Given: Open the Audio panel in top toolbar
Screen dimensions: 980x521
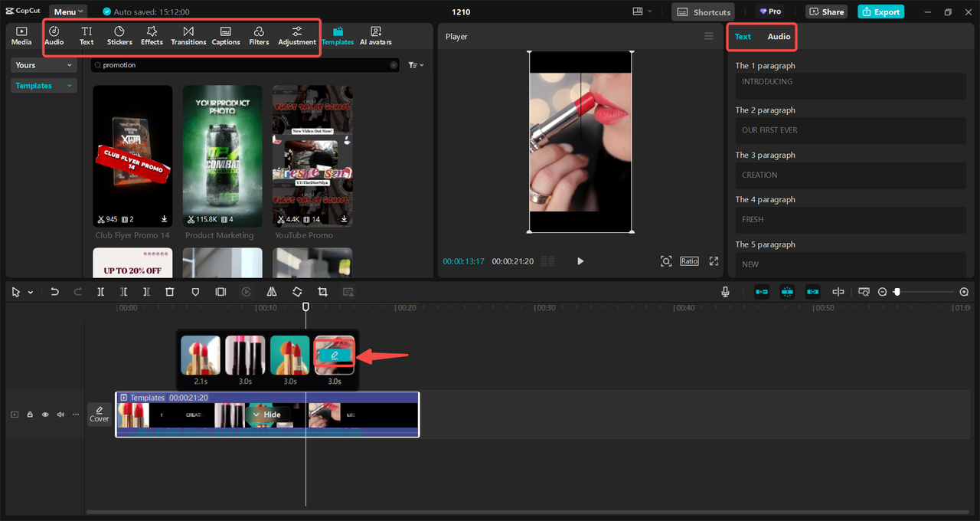Looking at the screenshot, I should click(54, 35).
